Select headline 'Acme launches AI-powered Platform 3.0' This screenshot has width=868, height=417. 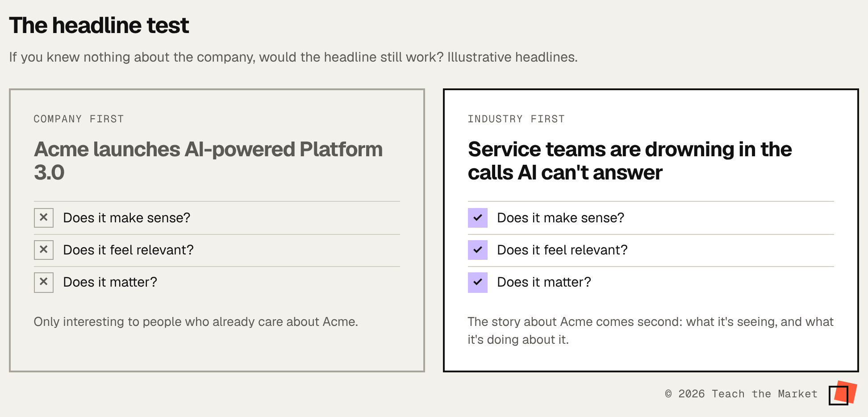pyautogui.click(x=209, y=161)
